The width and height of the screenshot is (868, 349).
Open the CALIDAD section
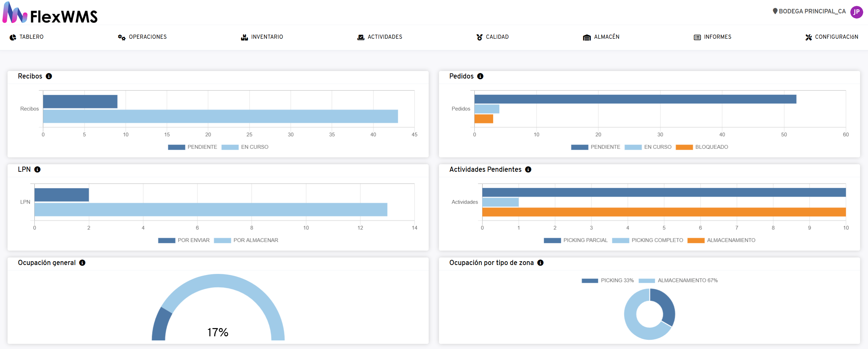coord(493,37)
